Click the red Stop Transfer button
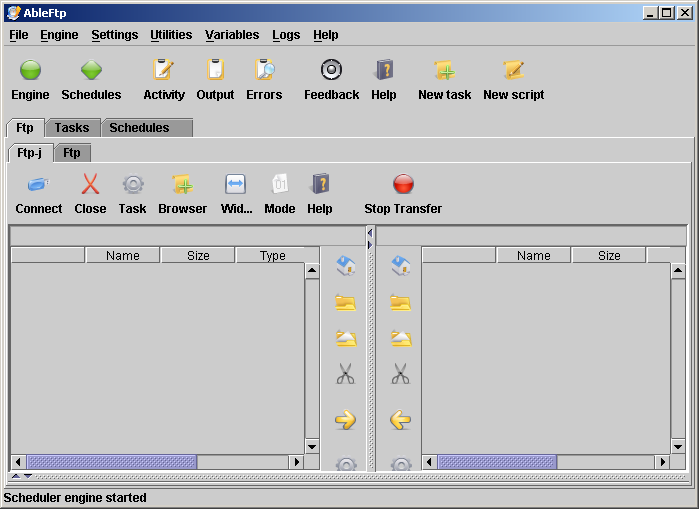Viewport: 699px width, 509px height. pyautogui.click(x=403, y=184)
